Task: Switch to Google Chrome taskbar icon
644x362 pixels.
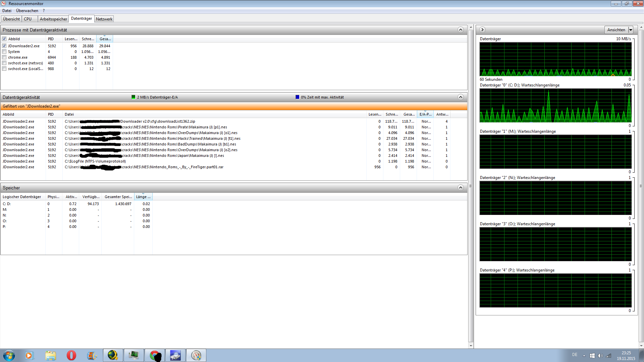Action: click(154, 355)
